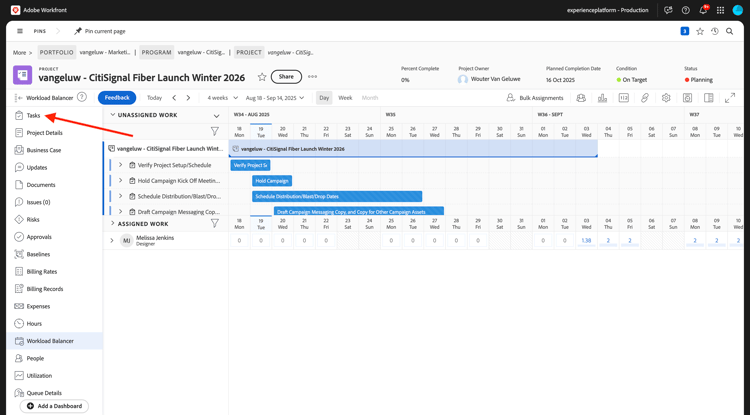Expand Draft Campaign Messaging Copy row
Image resolution: width=750 pixels, height=415 pixels.
(121, 211)
